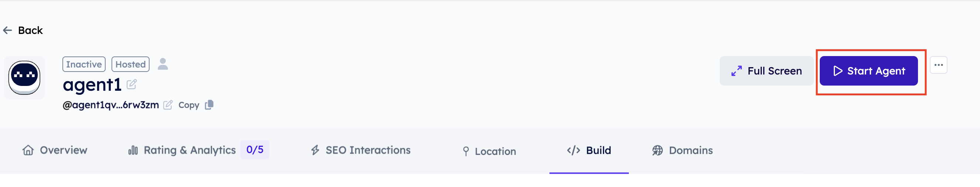Viewport: 980px width, 187px height.
Task: Copy the agent address clipboard icon
Action: (x=209, y=104)
